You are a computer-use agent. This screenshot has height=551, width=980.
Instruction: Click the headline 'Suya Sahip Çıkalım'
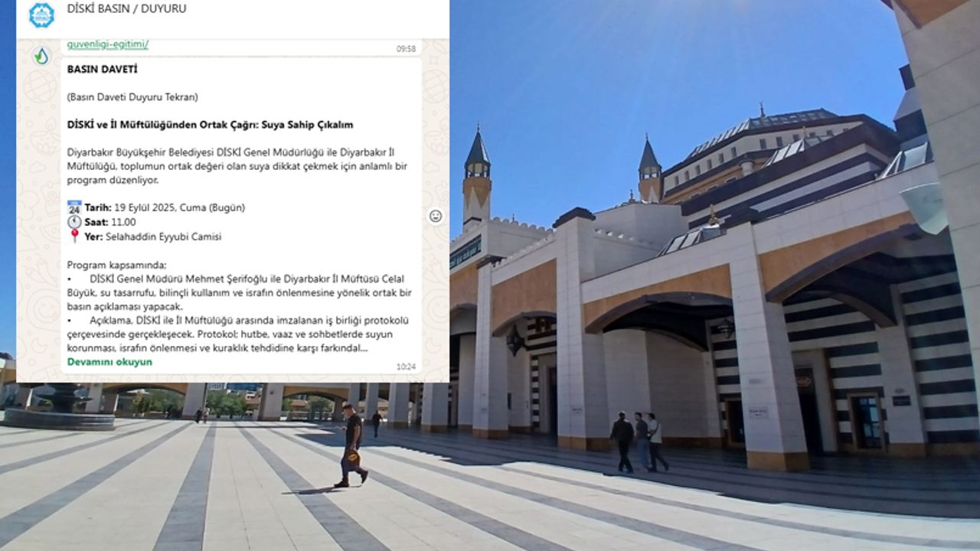(309, 125)
